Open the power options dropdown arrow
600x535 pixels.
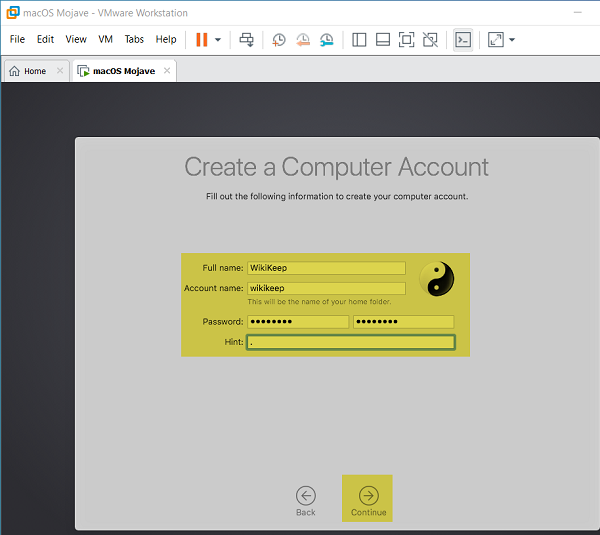point(218,40)
